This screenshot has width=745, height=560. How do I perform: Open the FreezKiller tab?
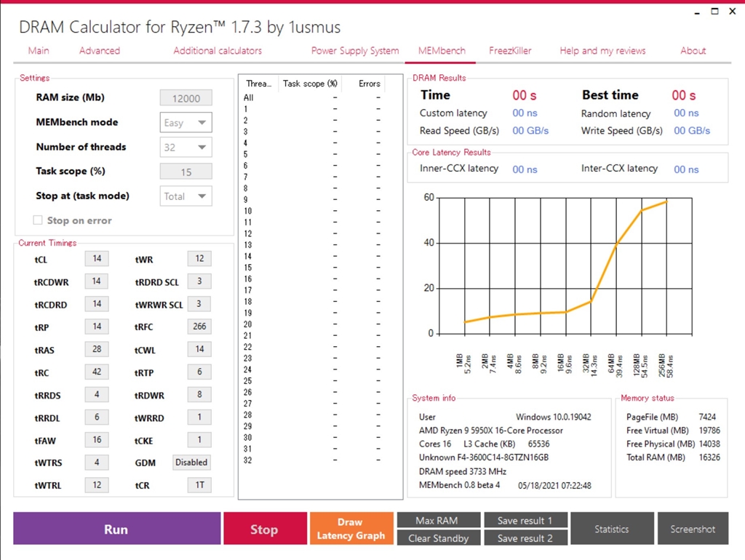(x=510, y=51)
